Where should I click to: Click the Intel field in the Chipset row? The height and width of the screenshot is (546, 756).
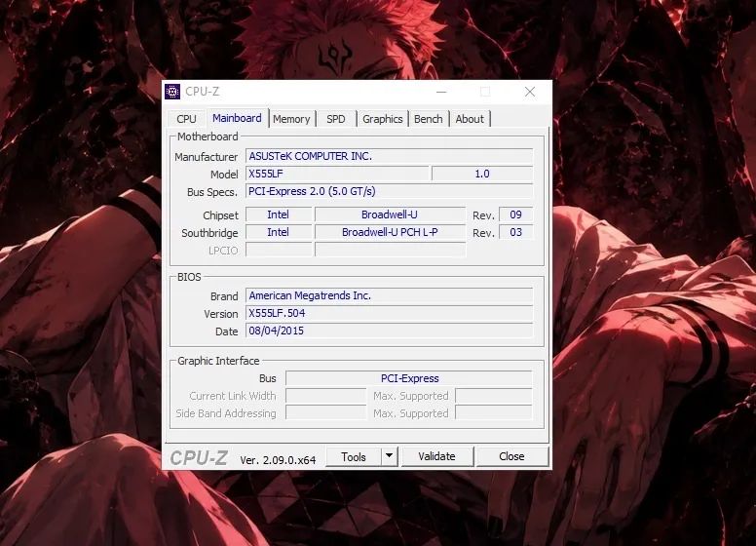click(279, 214)
